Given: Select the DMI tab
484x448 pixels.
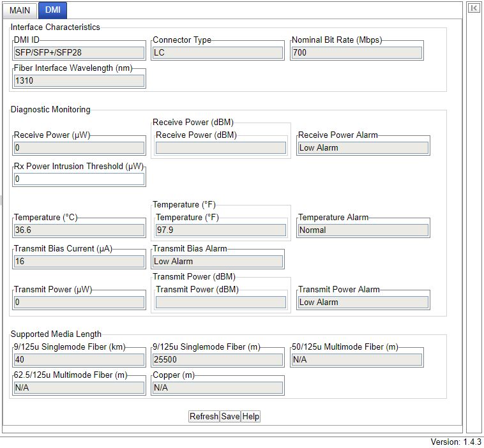Looking at the screenshot, I should 53,10.
